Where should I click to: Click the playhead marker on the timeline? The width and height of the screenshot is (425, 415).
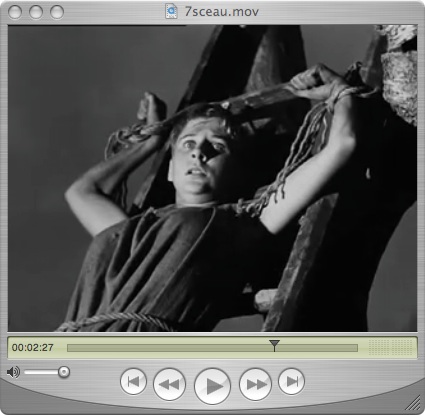[x=274, y=346]
